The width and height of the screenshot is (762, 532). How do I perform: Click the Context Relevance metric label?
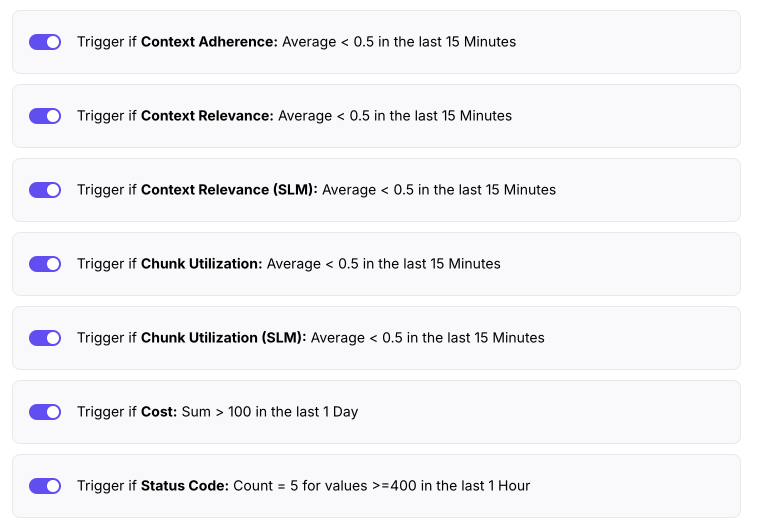tap(206, 116)
